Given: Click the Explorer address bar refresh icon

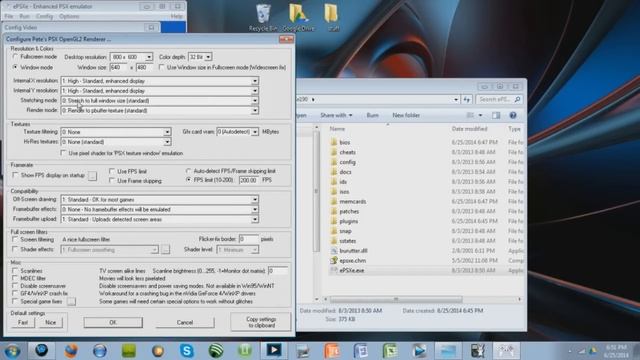Looking at the screenshot, I should [467, 99].
